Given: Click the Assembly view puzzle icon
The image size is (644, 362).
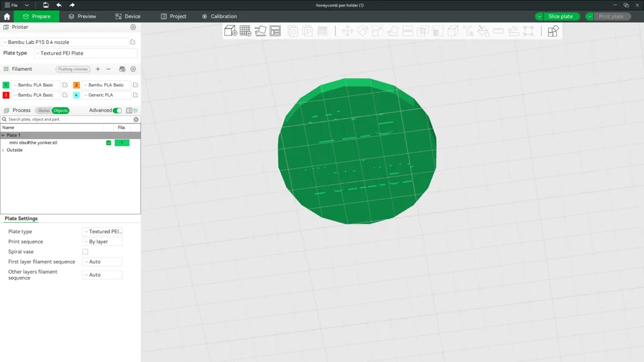Looking at the screenshot, I should (x=553, y=31).
